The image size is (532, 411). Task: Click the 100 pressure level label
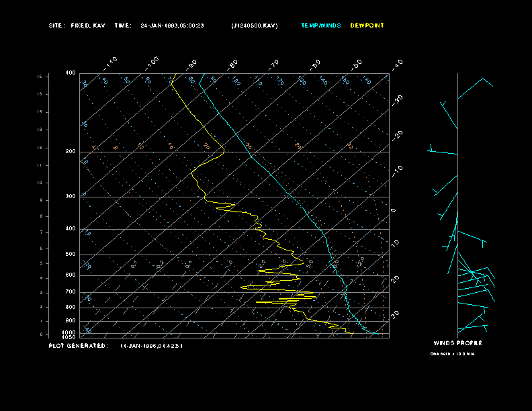point(71,73)
